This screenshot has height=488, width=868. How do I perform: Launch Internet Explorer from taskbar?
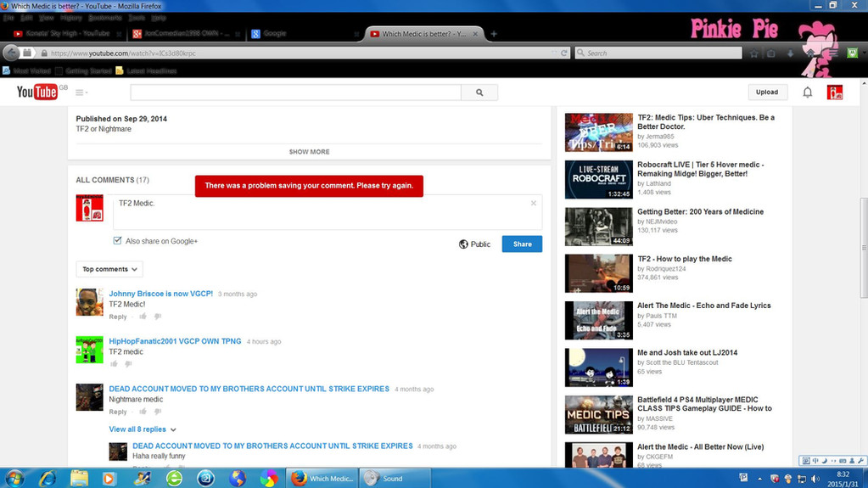(x=47, y=478)
